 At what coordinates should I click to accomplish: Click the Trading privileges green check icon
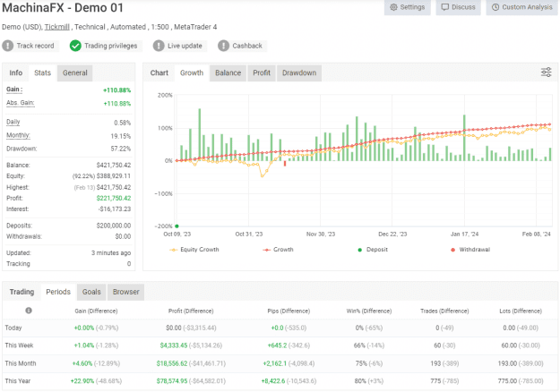coord(75,46)
